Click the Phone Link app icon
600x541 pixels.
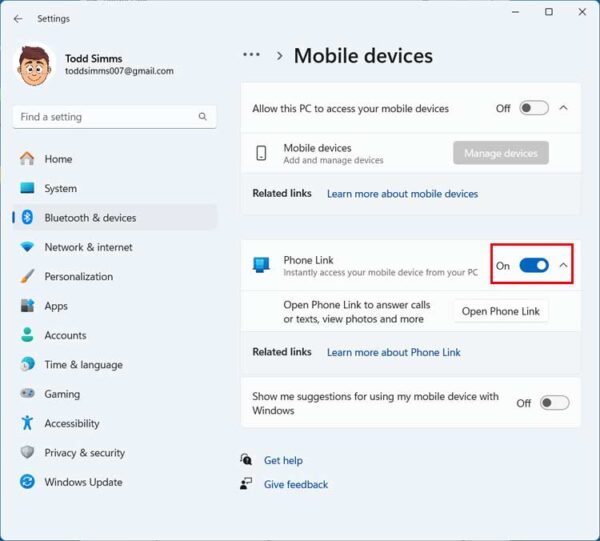pyautogui.click(x=261, y=265)
